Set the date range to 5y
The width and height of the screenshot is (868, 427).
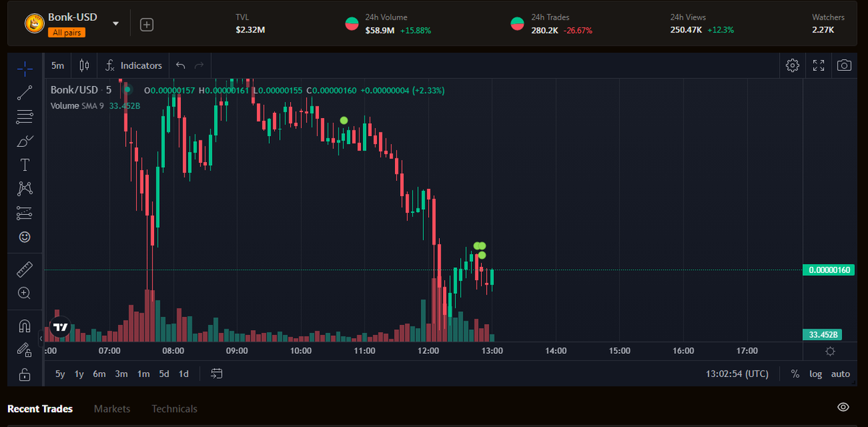pos(60,374)
